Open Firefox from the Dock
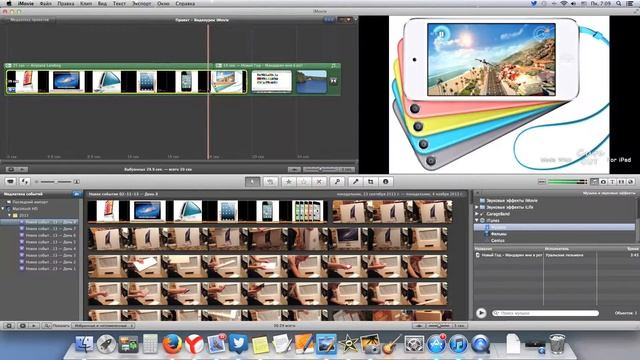Viewport: 640px width, 360px height. 172,344
